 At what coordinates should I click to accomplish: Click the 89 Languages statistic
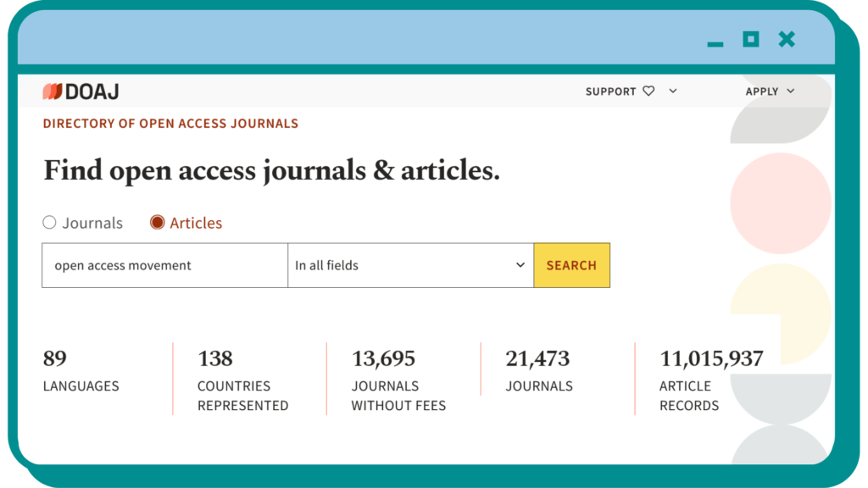81,371
